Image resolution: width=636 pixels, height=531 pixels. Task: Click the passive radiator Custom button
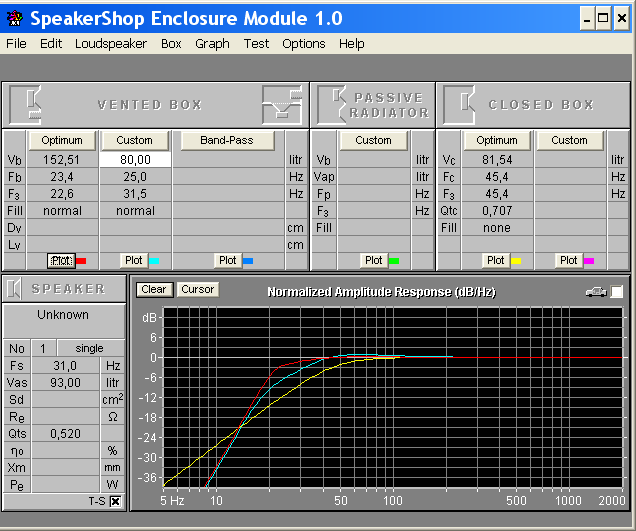tap(374, 140)
